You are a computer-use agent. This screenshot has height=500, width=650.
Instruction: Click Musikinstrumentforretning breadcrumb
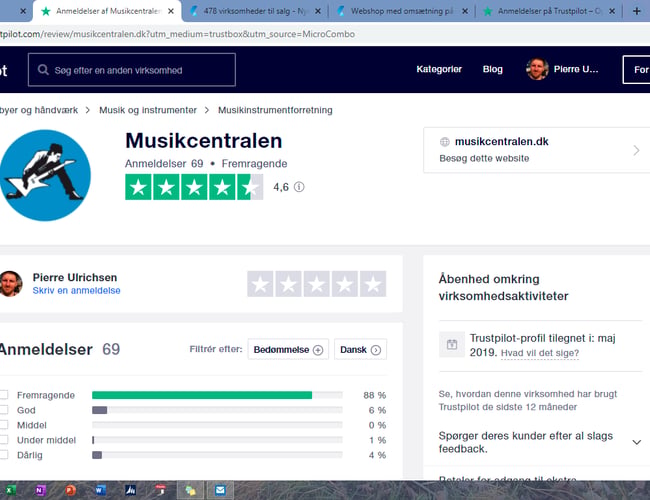tap(275, 110)
